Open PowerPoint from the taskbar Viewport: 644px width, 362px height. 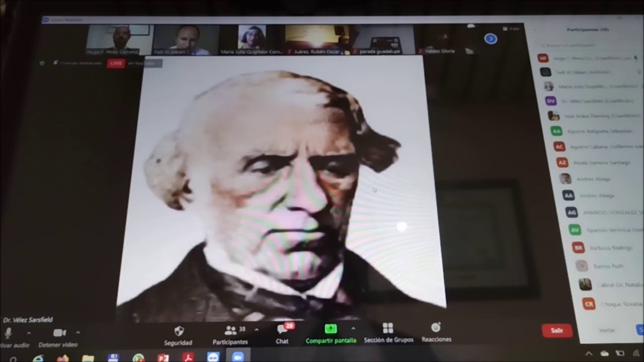(163, 357)
